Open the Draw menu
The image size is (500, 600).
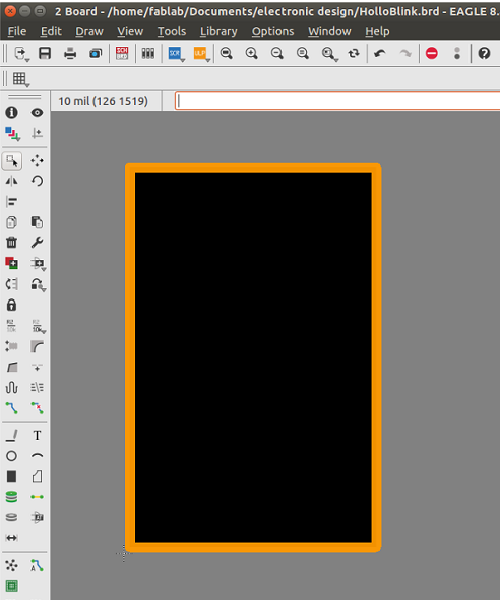(x=89, y=31)
